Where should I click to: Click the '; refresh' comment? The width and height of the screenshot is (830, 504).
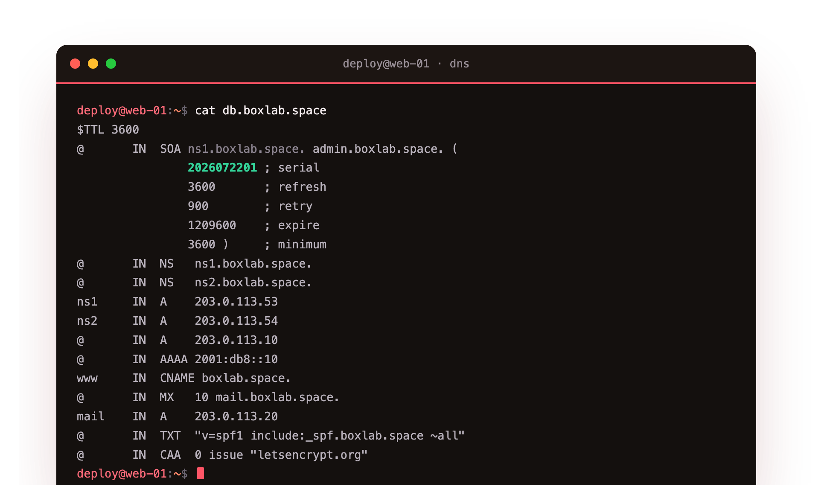click(x=295, y=187)
